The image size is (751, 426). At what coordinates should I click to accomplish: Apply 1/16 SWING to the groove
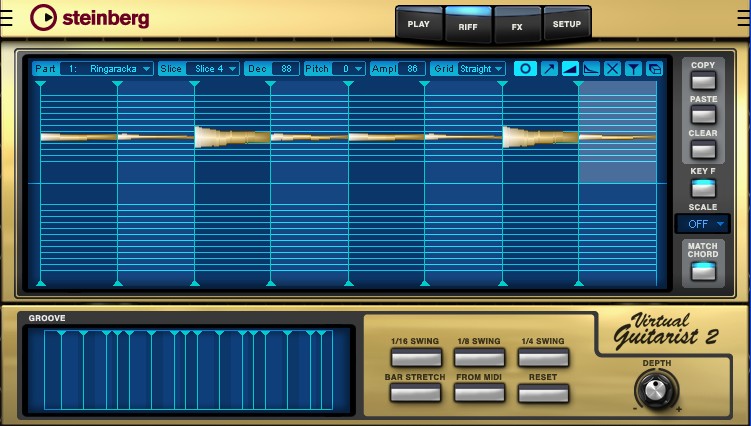416,357
